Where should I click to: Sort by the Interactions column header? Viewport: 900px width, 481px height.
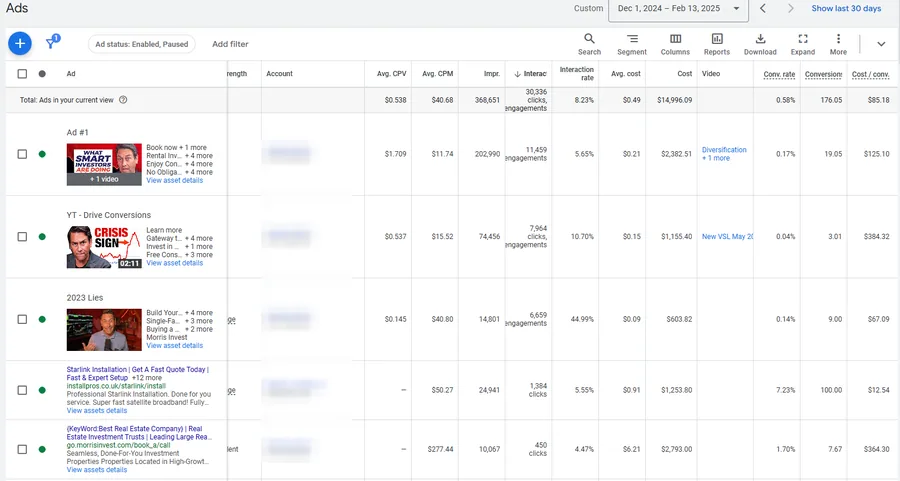(530, 73)
